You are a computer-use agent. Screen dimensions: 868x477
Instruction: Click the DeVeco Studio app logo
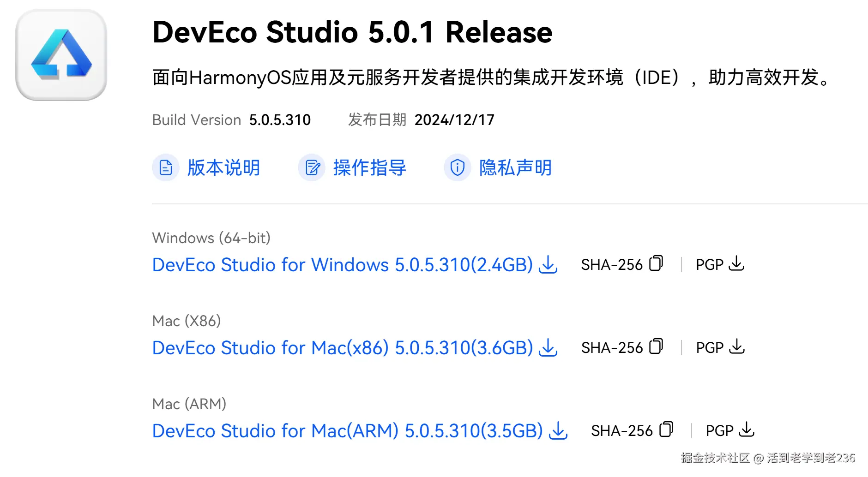61,55
